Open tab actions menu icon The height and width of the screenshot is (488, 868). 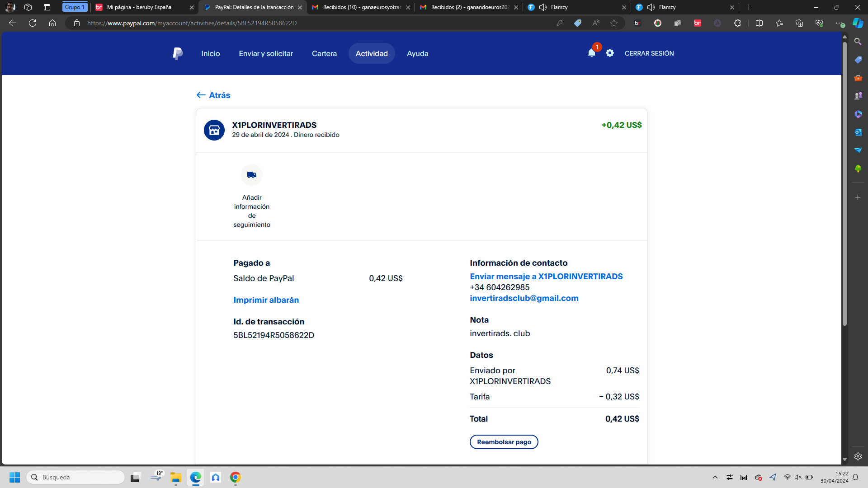coord(47,7)
